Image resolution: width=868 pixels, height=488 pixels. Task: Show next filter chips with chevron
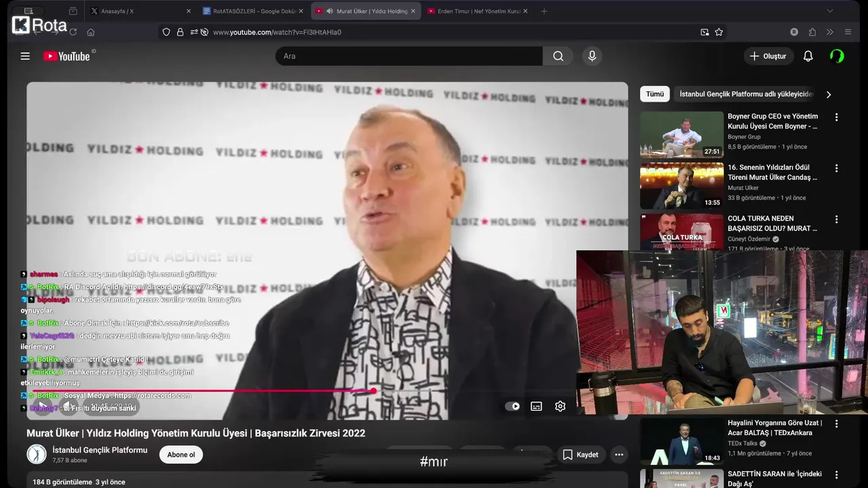[828, 94]
